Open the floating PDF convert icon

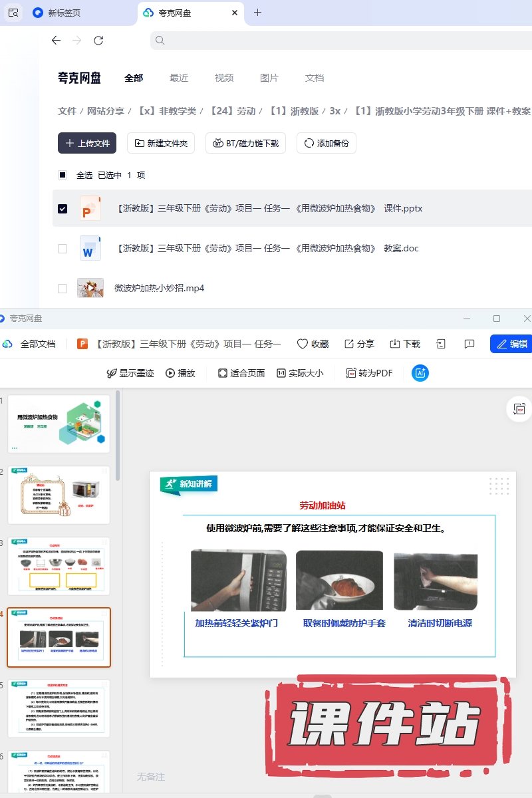(x=520, y=409)
